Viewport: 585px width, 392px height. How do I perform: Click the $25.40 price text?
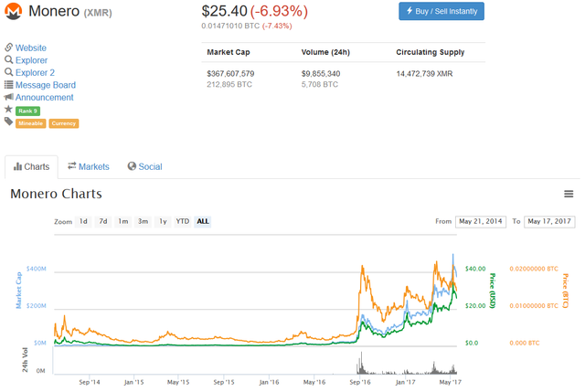coord(224,11)
